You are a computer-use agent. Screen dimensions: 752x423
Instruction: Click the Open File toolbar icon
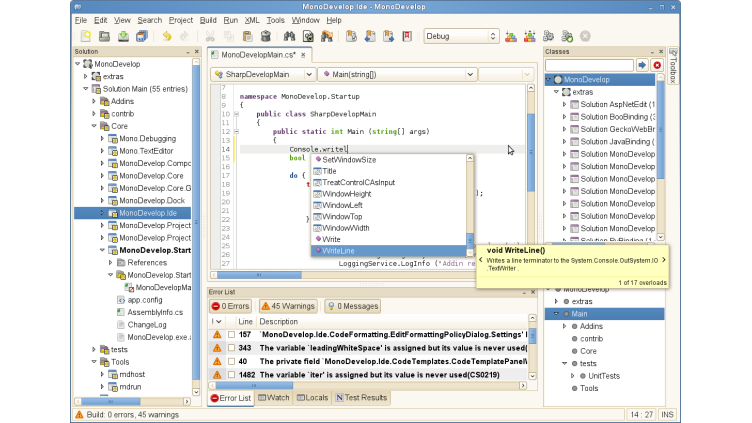[104, 36]
